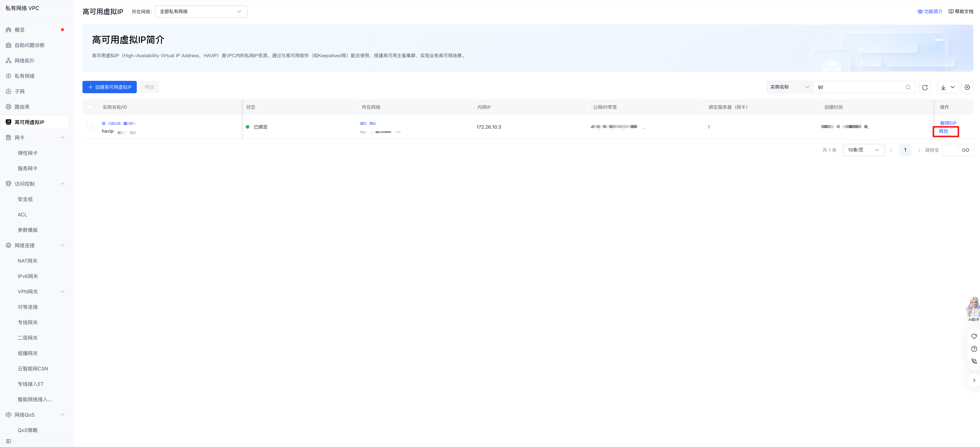Open IPv6网关 in sidebar

click(x=28, y=276)
